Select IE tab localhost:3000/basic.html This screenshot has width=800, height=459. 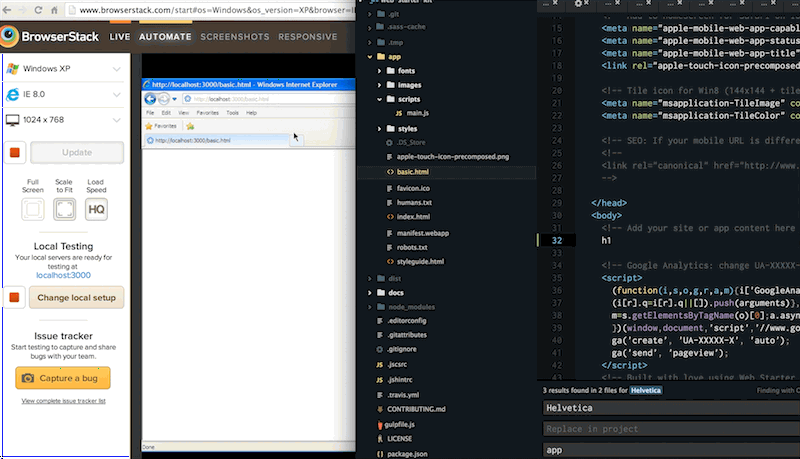point(216,140)
